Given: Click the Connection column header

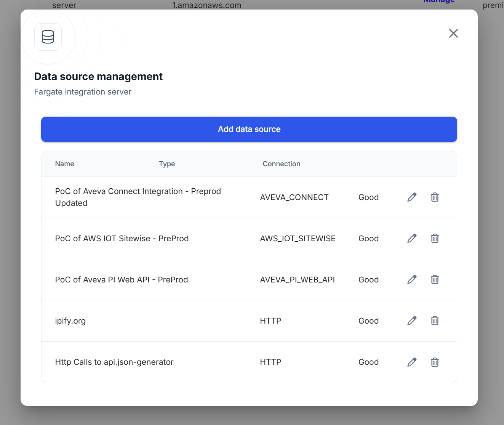Looking at the screenshot, I should 281,164.
